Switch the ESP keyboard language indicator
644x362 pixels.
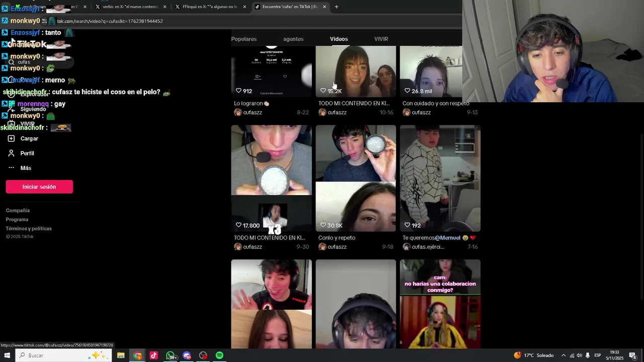pos(598,355)
